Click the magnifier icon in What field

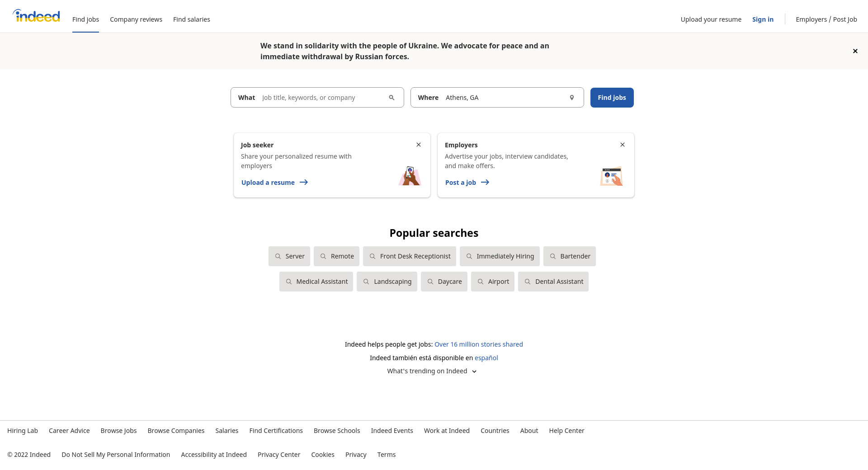(392, 98)
